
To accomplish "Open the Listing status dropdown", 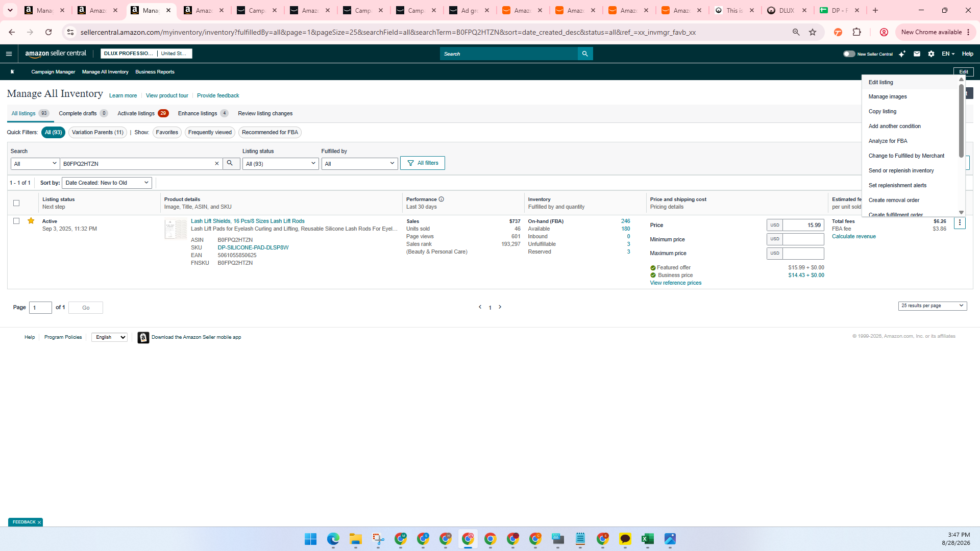I will (280, 164).
